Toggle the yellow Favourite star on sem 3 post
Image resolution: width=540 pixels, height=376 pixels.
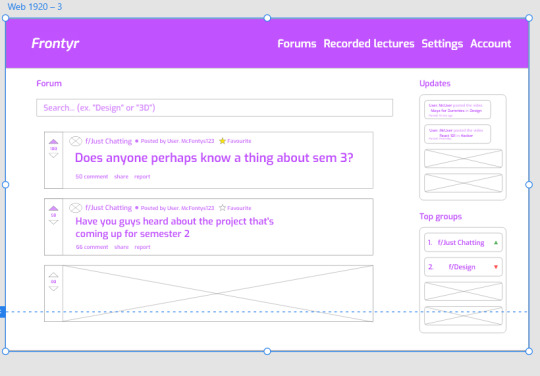tap(222, 141)
